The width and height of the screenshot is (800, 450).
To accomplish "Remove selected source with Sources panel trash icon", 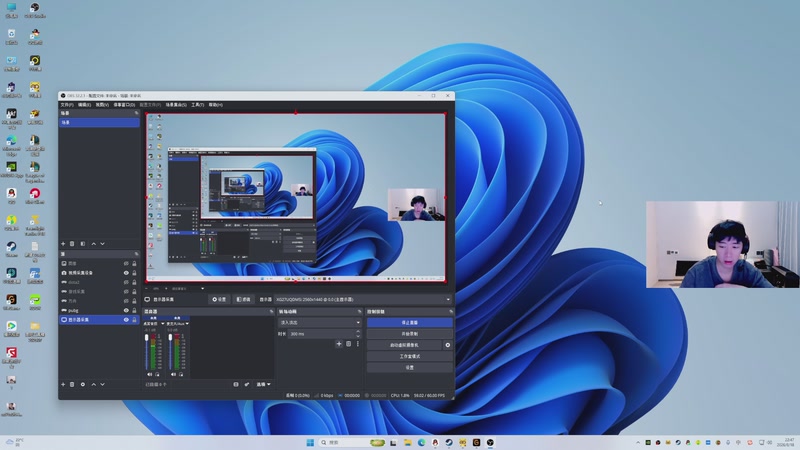I will (72, 384).
